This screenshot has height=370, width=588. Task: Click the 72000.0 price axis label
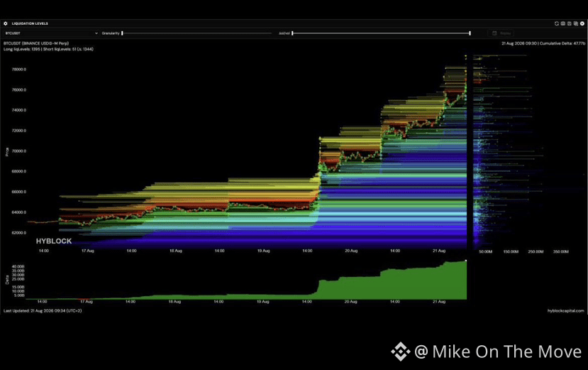point(19,131)
